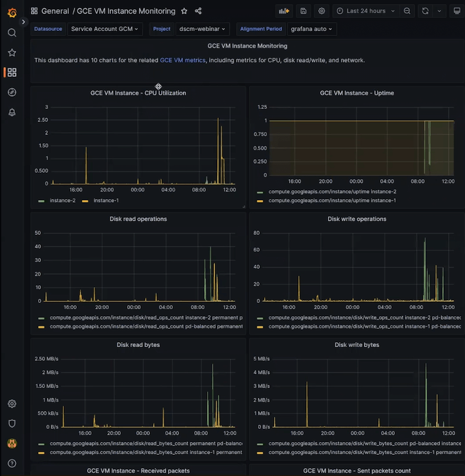Toggle write_ops_count instance-1 legend entry
This screenshot has height=476, width=465.
365,327
